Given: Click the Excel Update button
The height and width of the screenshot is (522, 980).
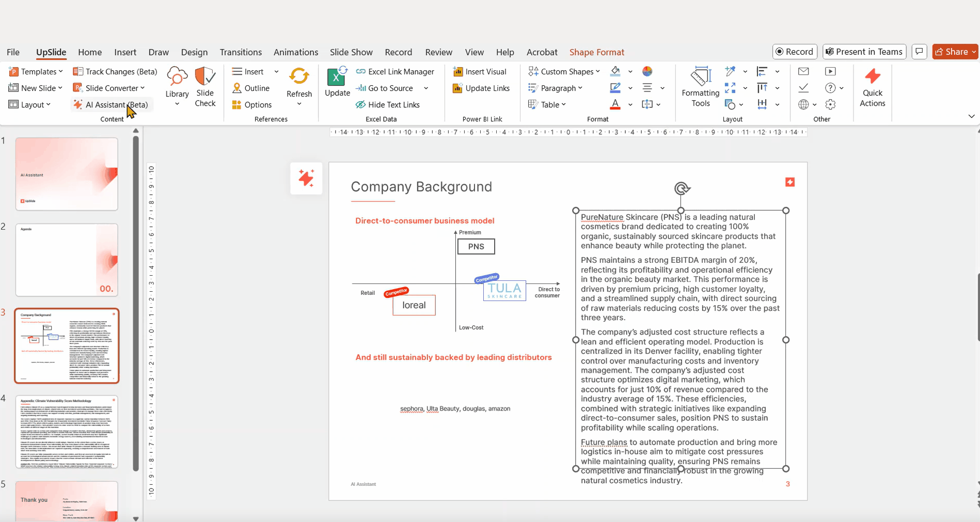Looking at the screenshot, I should click(337, 82).
